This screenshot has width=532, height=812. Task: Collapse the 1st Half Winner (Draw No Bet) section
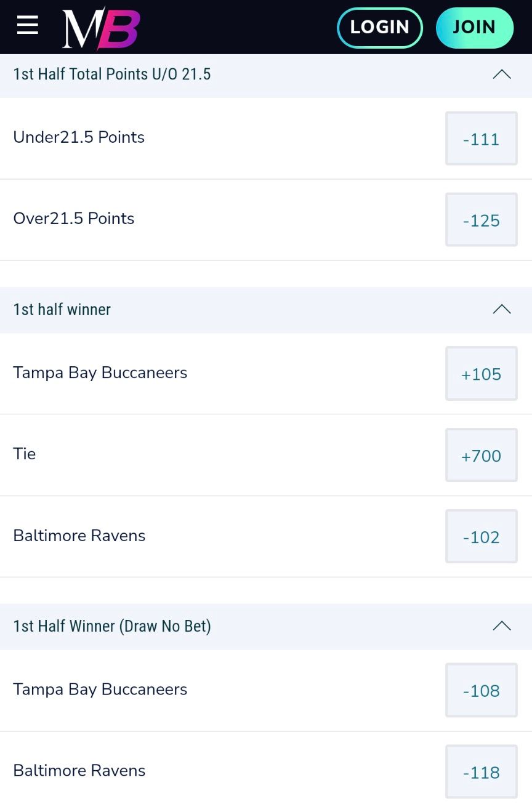502,626
